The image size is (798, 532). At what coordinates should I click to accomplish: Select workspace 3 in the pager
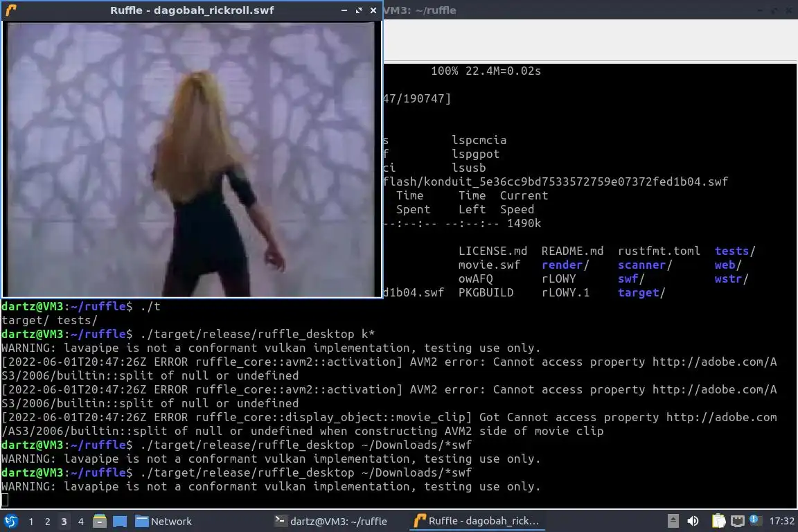click(64, 522)
